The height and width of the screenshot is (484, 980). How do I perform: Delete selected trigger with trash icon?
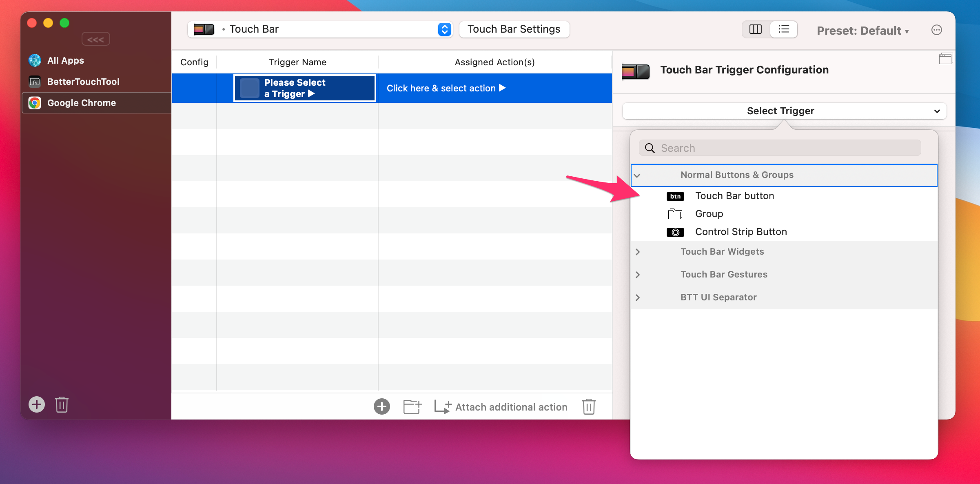click(589, 406)
